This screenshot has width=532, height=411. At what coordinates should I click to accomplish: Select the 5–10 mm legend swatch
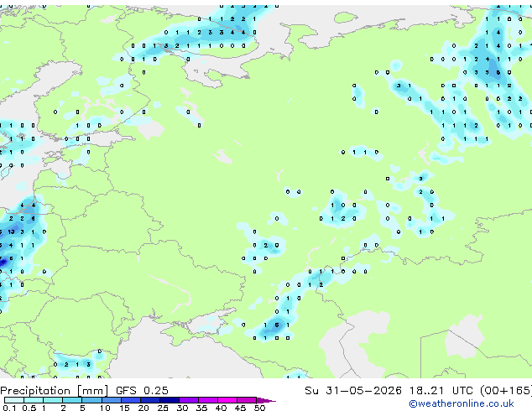(x=91, y=400)
